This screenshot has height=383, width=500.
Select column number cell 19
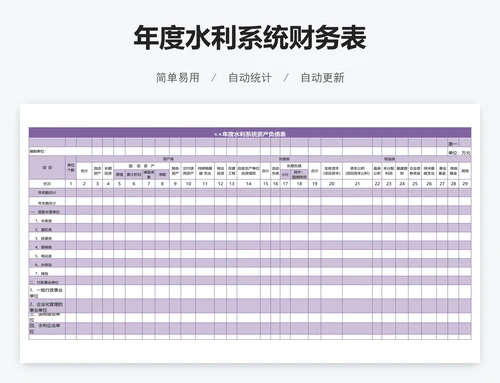coord(315,184)
